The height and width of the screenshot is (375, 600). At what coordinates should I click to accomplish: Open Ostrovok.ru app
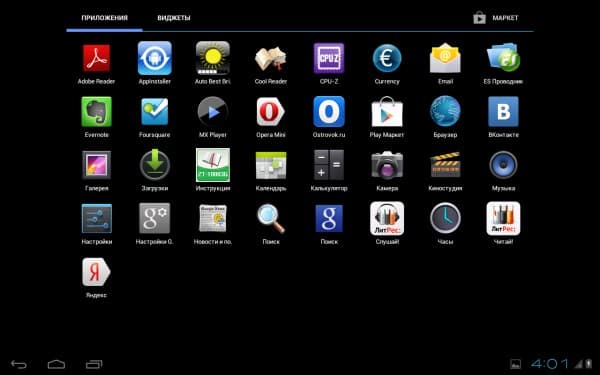[329, 112]
